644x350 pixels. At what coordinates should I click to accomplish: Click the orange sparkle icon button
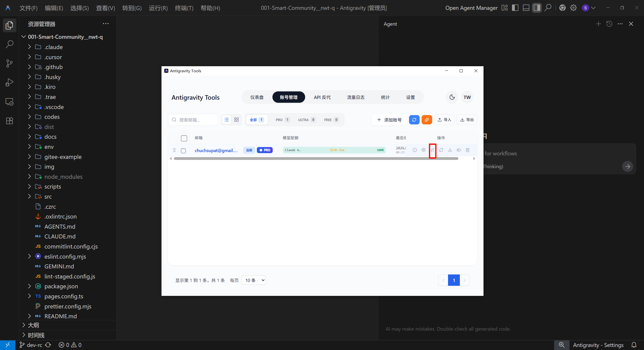point(427,120)
